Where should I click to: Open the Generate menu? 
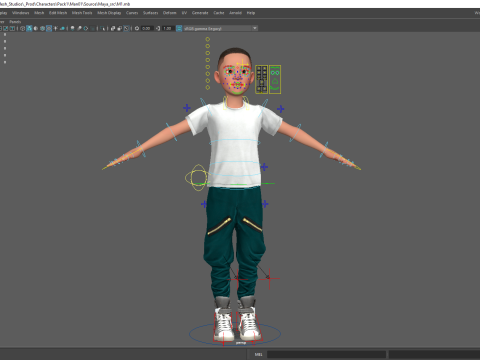(x=200, y=13)
